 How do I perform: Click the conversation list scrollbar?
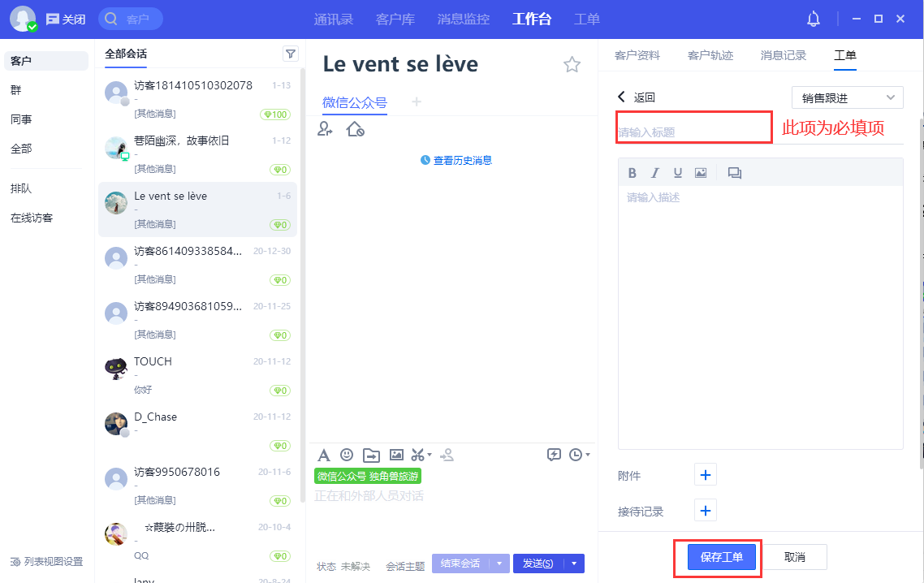(303, 285)
